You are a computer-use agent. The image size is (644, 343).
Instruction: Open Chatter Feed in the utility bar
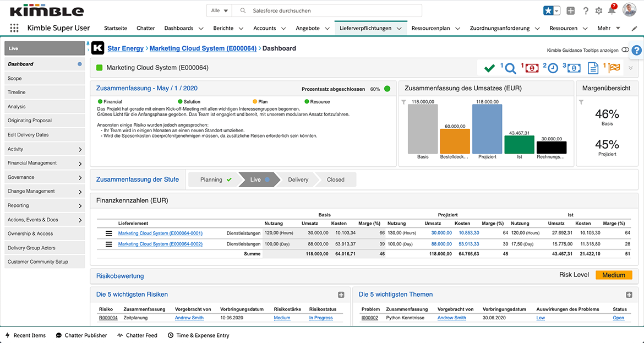(x=137, y=335)
